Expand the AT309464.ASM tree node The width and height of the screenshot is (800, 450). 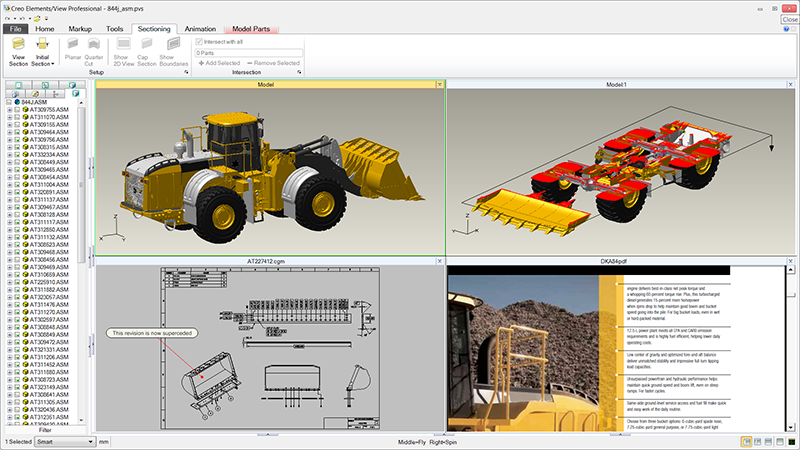pyautogui.click(x=9, y=132)
